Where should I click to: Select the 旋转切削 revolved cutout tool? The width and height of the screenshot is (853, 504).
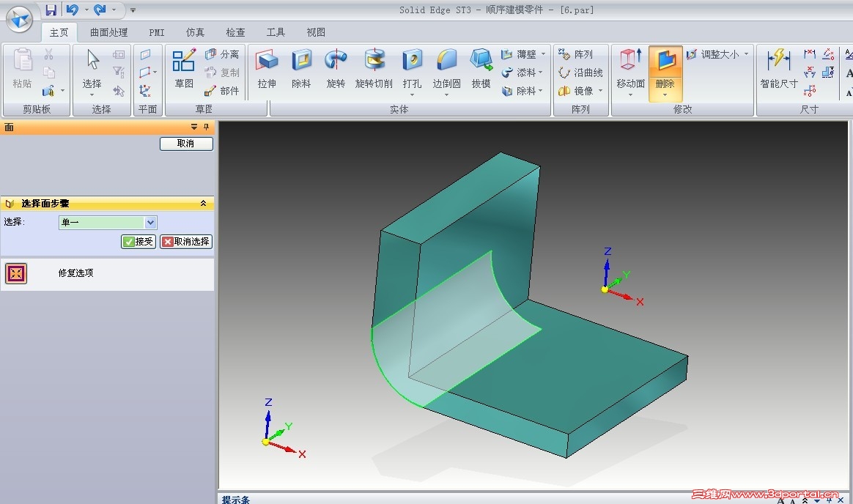(x=374, y=69)
